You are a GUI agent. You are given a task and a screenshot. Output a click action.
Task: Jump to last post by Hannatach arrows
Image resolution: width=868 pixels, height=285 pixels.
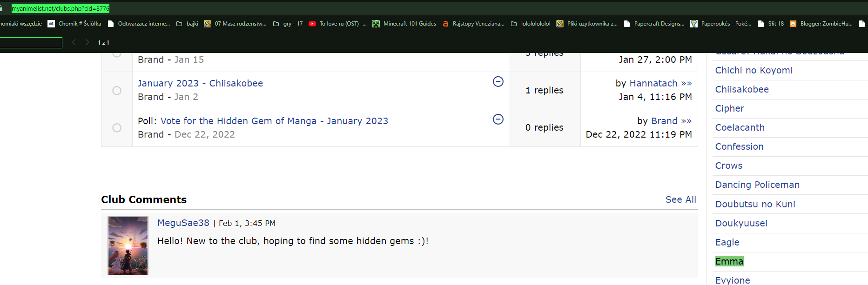686,84
